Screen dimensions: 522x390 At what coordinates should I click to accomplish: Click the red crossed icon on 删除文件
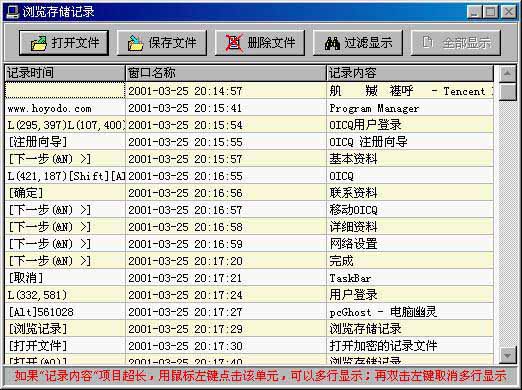point(234,43)
